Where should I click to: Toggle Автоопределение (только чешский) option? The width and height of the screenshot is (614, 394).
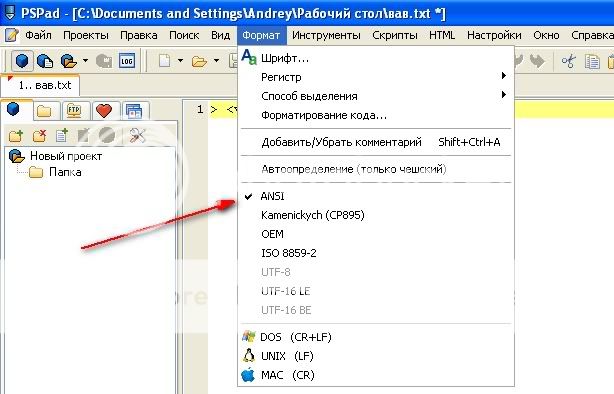(x=376, y=169)
